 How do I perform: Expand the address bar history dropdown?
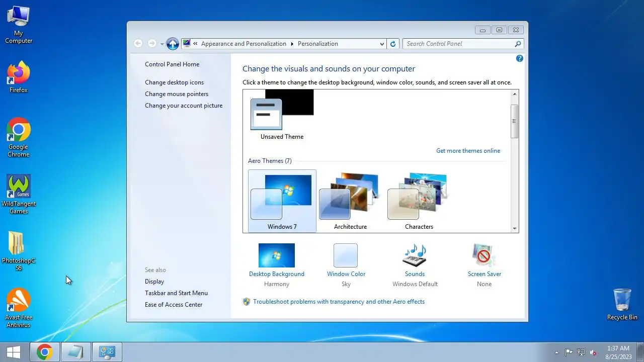[x=382, y=44]
